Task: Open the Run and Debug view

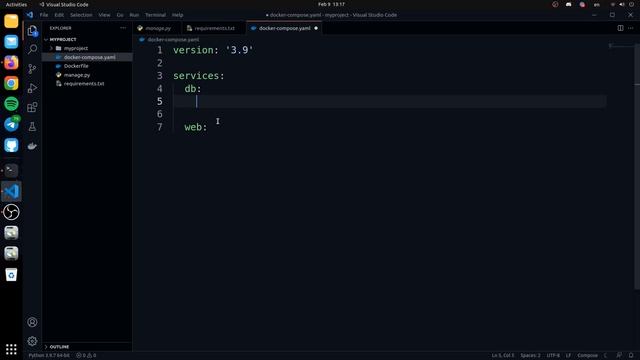Action: [32, 88]
